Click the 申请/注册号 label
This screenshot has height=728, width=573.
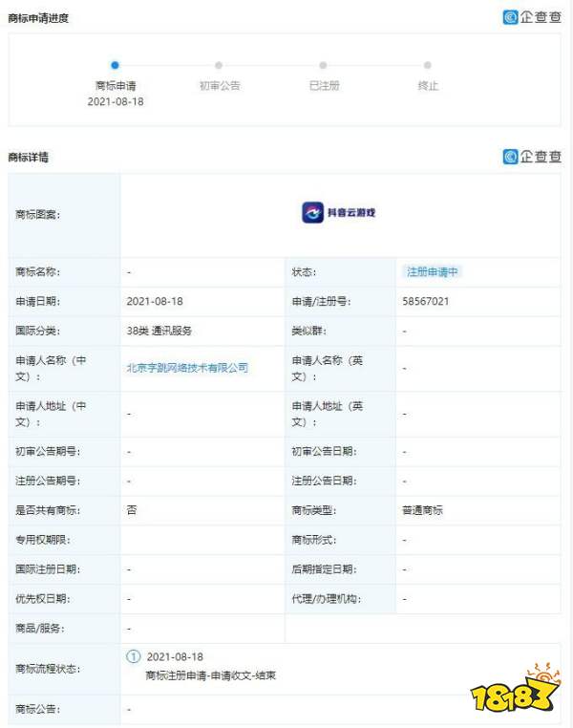point(321,301)
